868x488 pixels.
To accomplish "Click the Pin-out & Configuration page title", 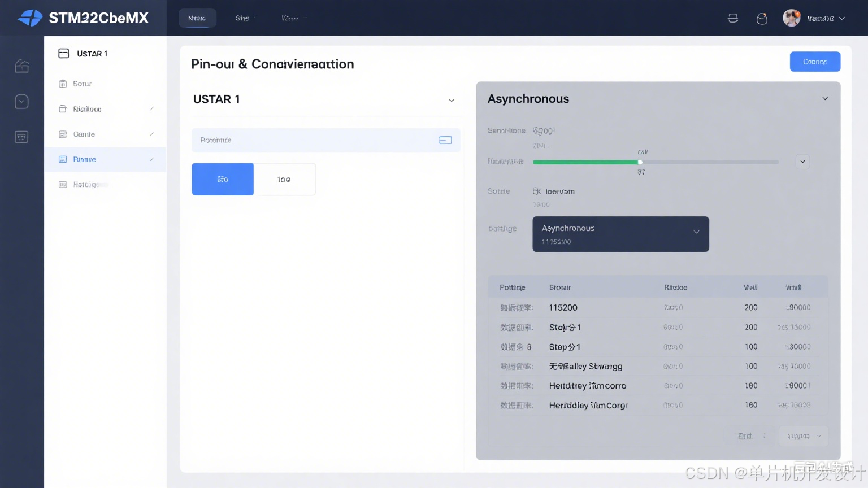I will click(x=272, y=64).
